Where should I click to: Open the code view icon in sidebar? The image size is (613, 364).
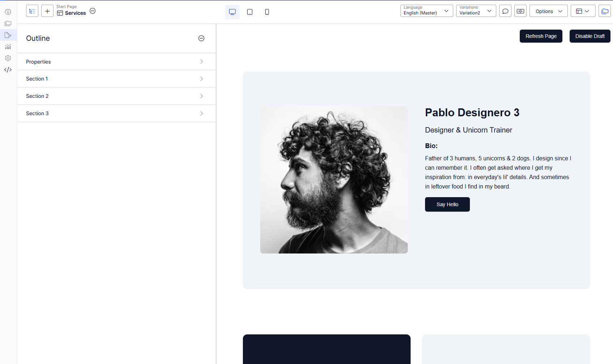pyautogui.click(x=8, y=70)
